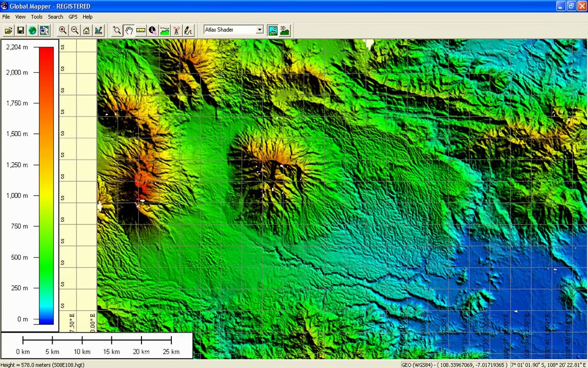This screenshot has height=368, width=588.
Task: Click Zoom In magnifier button
Action: pyautogui.click(x=62, y=30)
